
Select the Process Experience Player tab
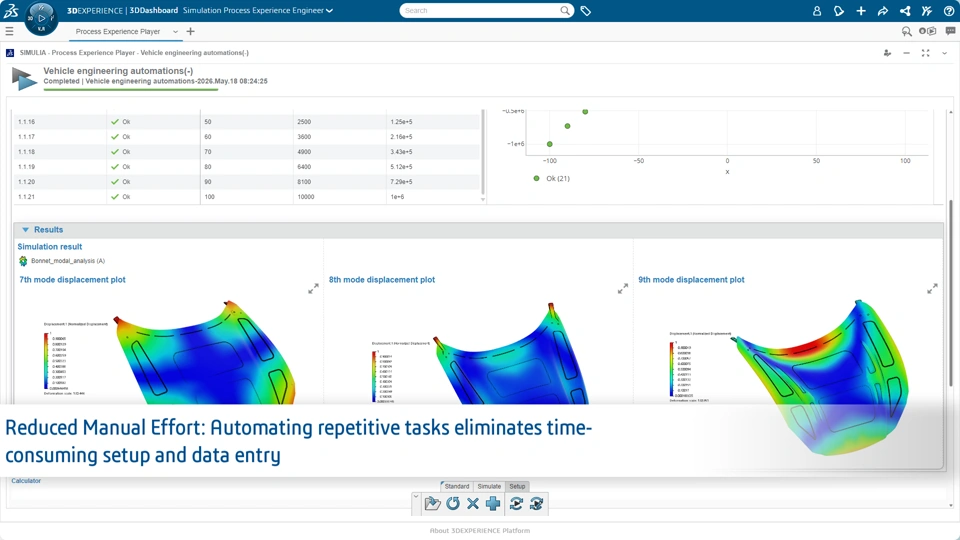pyautogui.click(x=118, y=32)
